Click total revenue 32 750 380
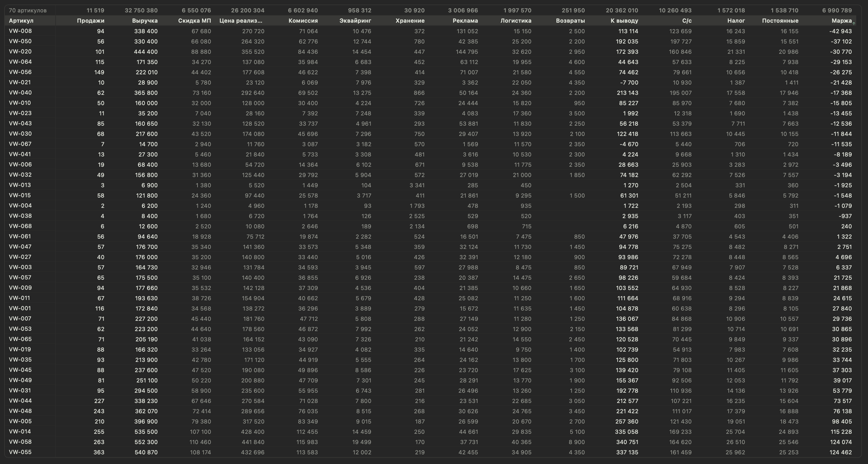This screenshot has width=868, height=464. click(141, 11)
